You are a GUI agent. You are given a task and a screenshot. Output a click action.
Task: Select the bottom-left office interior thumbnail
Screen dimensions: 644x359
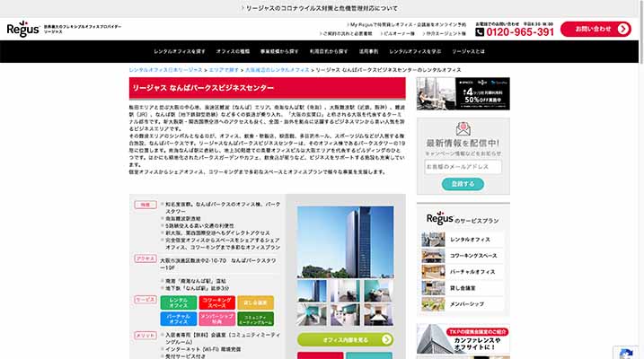312,315
